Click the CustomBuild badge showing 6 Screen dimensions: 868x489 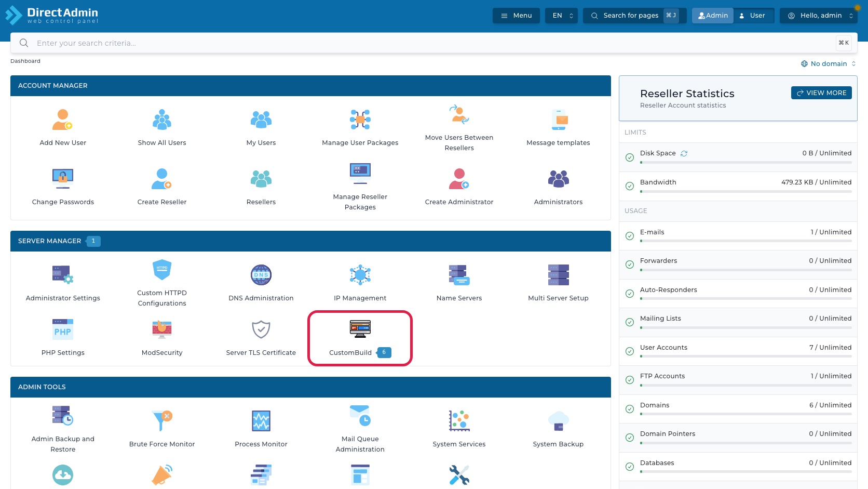384,352
